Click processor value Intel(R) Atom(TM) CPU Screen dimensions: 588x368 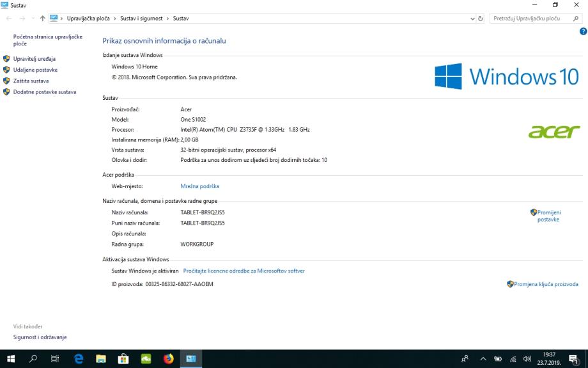[x=245, y=129]
